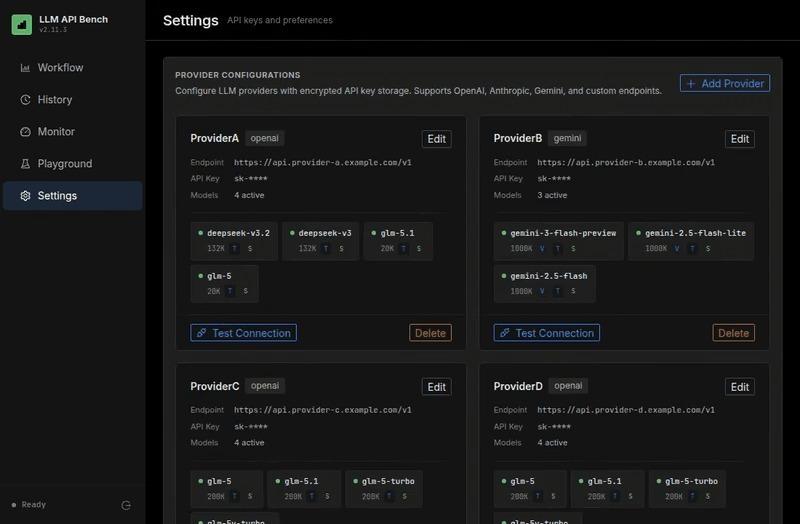Click the '4 active' models count in ProviderC
Image resolution: width=800 pixels, height=524 pixels.
point(249,443)
